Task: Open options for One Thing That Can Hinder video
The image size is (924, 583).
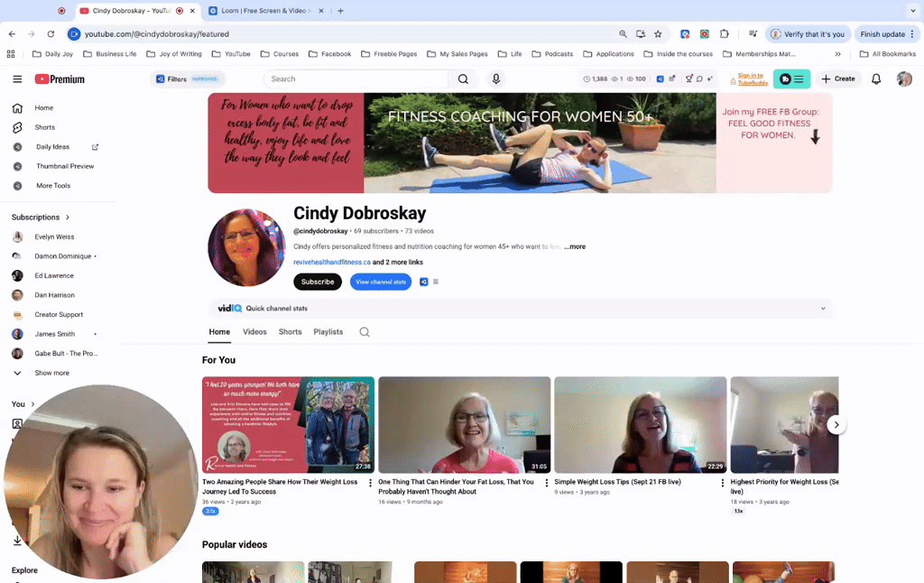Action: (x=546, y=483)
